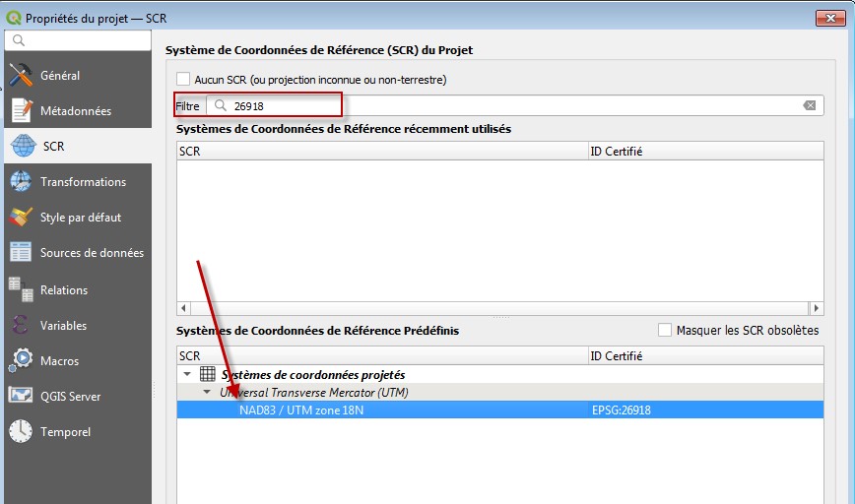Click the SCR globe icon

(24, 146)
